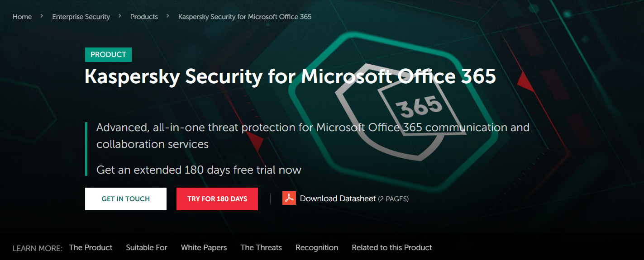
Task: Show the Recognition section
Action: click(317, 247)
